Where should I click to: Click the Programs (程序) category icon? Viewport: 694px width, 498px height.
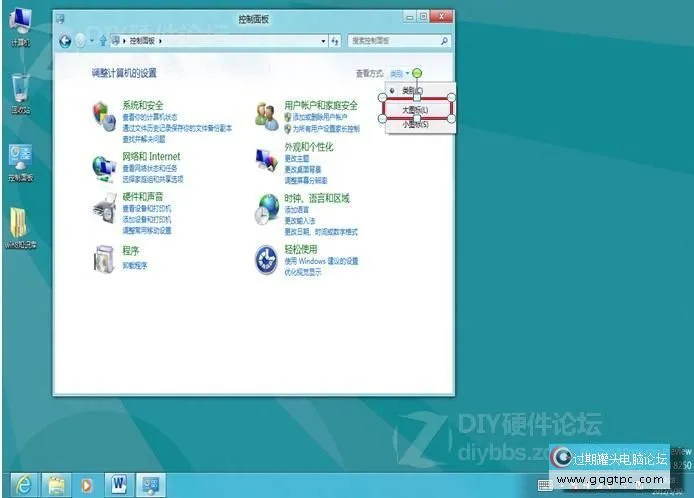[x=104, y=259]
